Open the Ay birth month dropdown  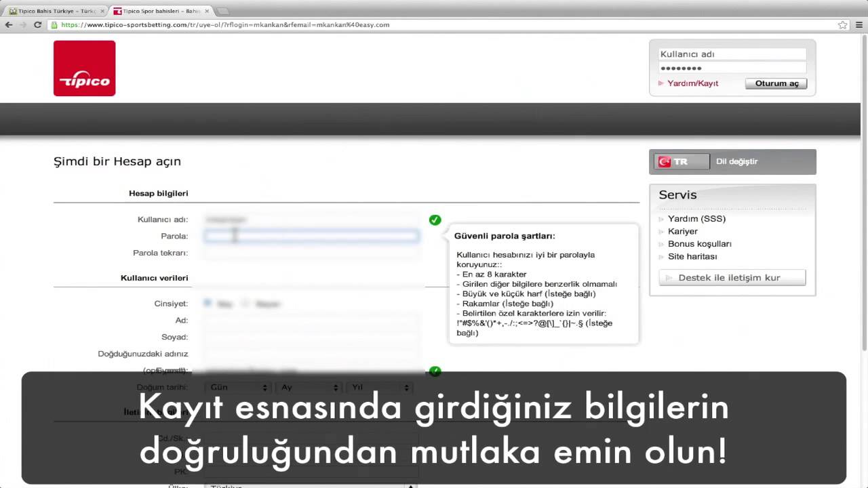pos(307,387)
